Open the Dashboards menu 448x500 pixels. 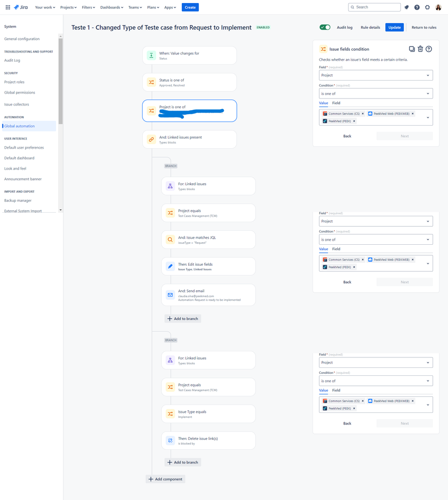point(111,7)
